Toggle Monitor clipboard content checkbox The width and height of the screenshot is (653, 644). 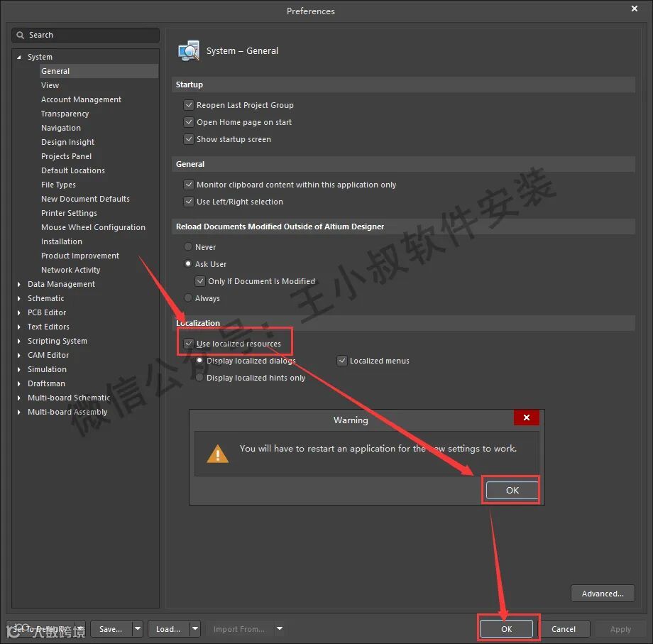tap(189, 185)
